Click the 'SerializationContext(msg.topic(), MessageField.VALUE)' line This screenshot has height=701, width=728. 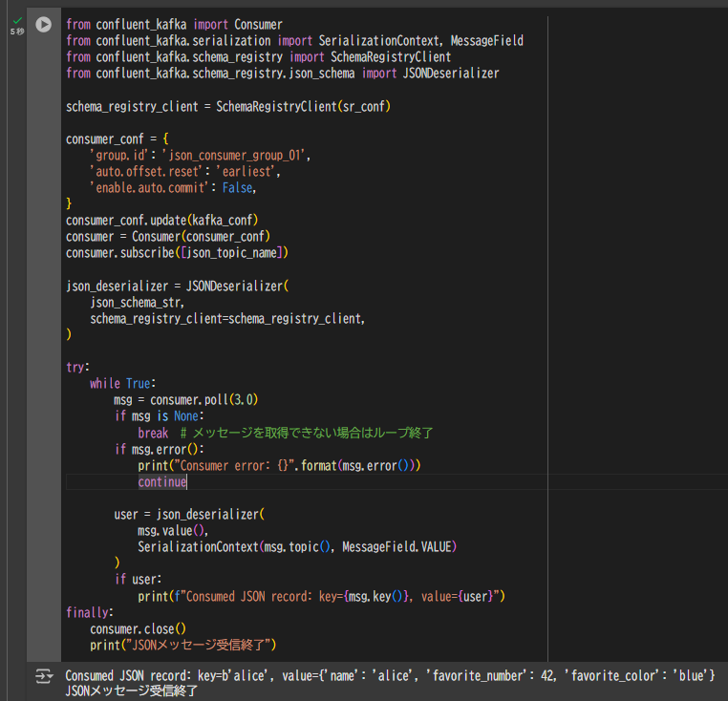297,547
